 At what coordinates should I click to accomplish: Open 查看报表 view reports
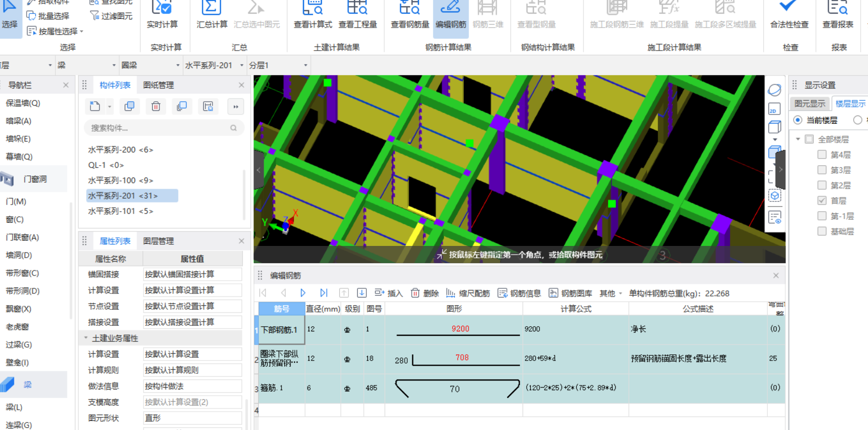click(838, 15)
